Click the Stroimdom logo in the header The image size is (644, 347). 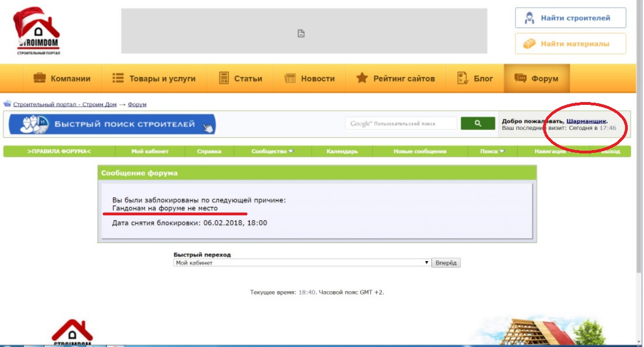(37, 31)
